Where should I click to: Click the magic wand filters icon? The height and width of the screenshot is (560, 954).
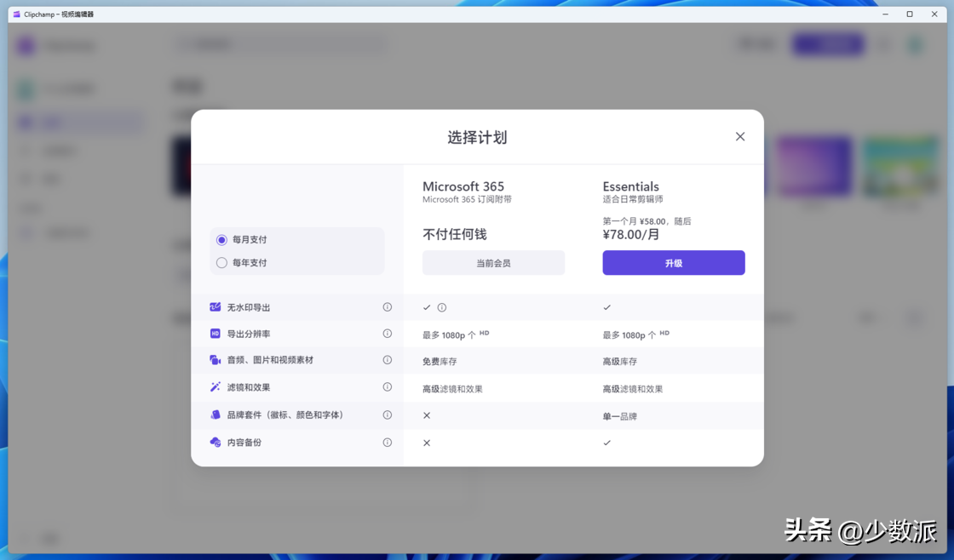click(216, 387)
